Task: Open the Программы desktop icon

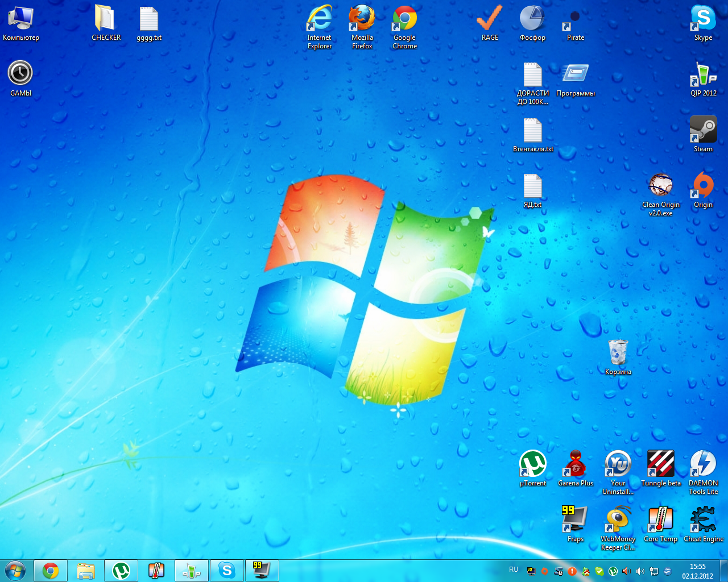Action: 576,80
